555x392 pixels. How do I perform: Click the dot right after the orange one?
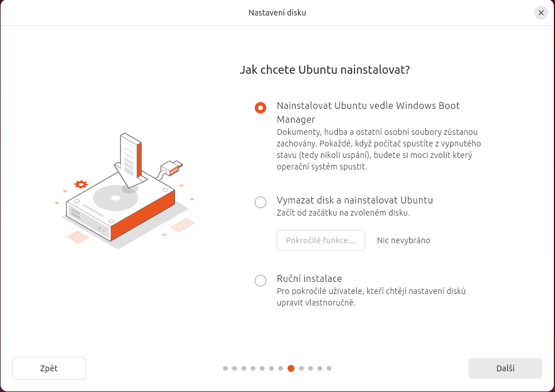(x=301, y=368)
